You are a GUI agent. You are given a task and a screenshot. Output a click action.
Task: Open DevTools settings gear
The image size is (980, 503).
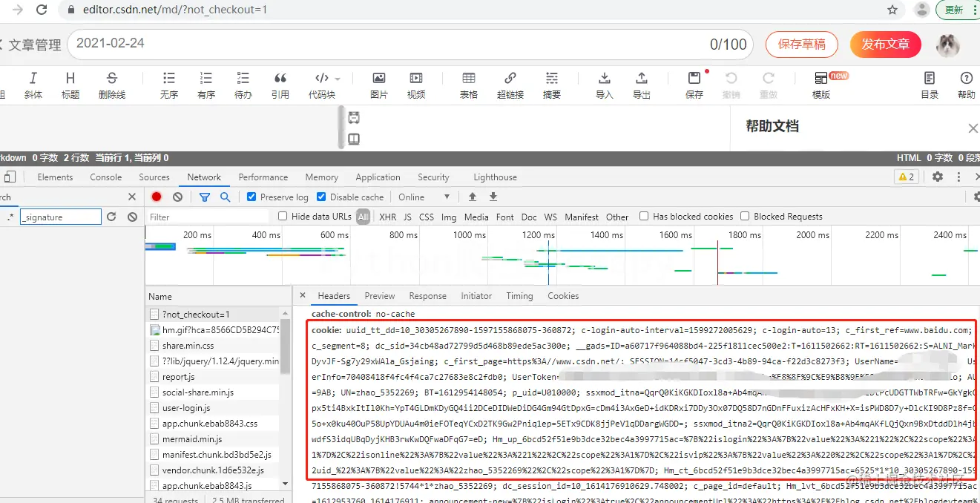(x=938, y=177)
